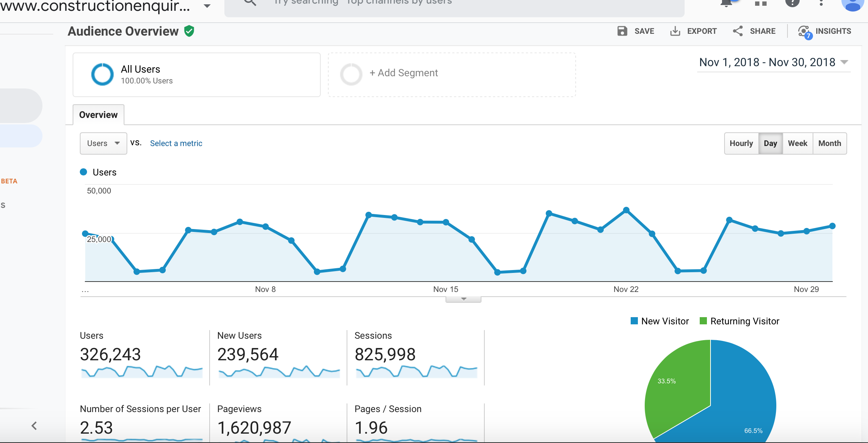
Task: Click the SHARE button label
Action: [x=763, y=31]
